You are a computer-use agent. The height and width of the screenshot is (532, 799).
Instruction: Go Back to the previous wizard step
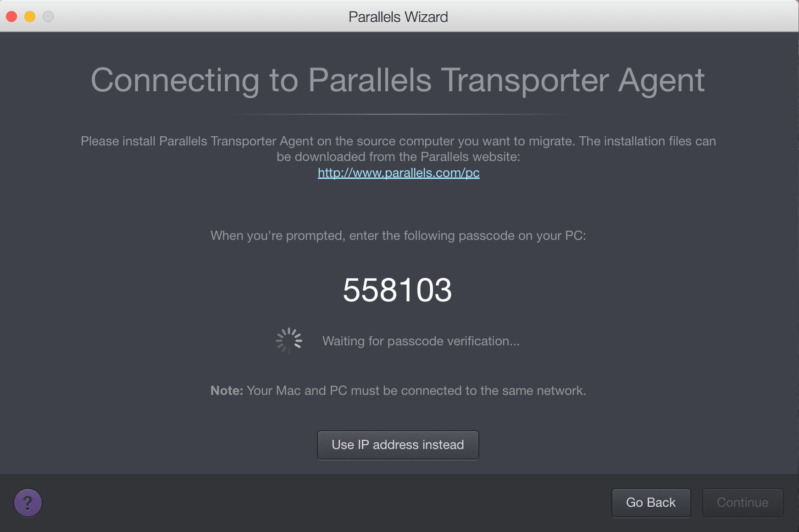[651, 503]
